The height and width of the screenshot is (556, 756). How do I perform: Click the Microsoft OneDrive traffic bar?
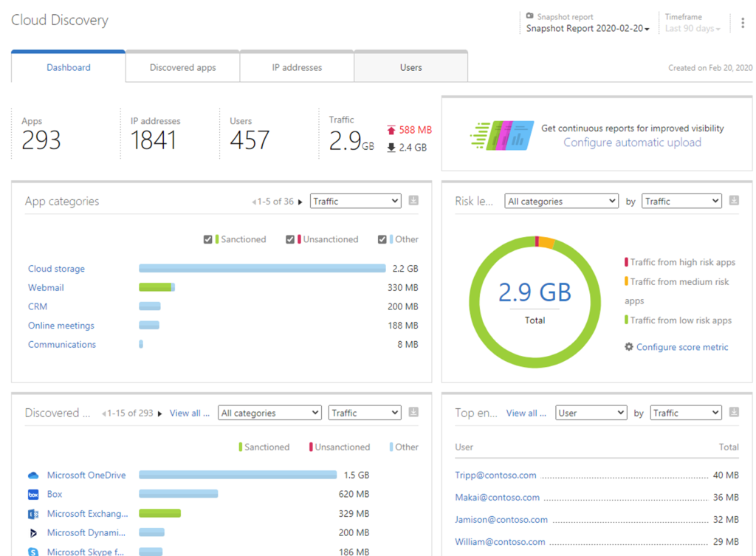238,475
